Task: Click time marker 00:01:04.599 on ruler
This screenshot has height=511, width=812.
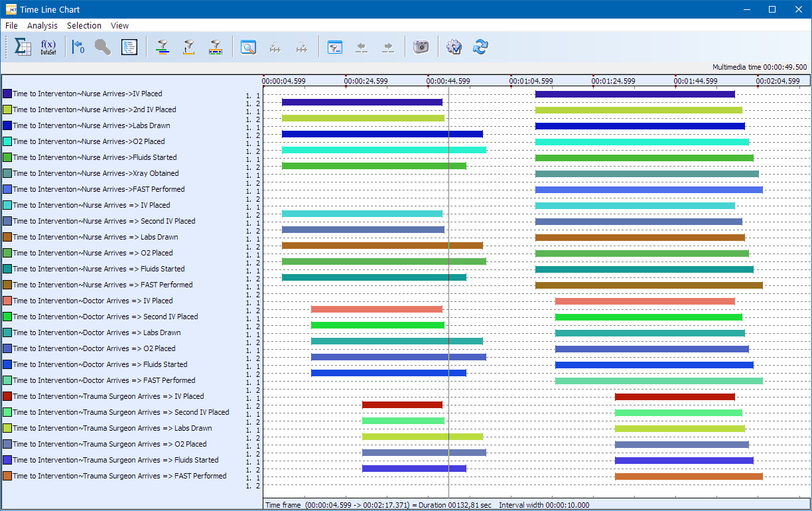Action: coord(531,81)
